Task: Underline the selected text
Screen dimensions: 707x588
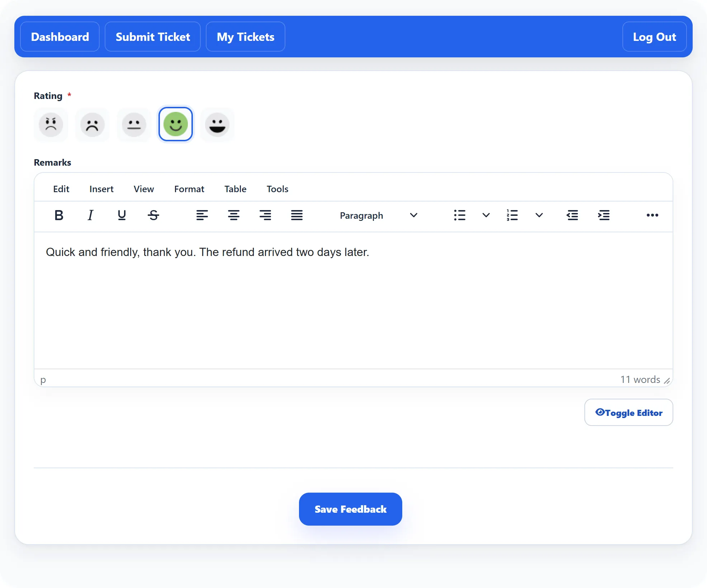Action: [x=122, y=215]
